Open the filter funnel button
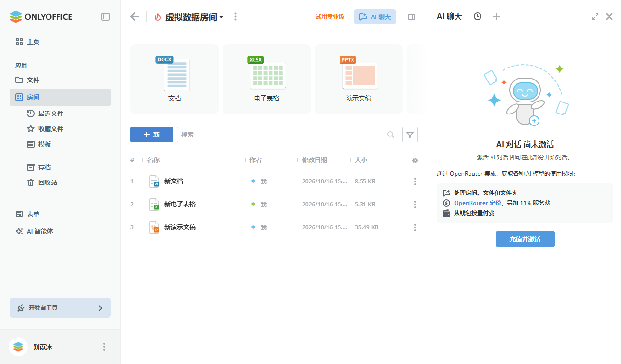This screenshot has height=364, width=621. point(410,135)
